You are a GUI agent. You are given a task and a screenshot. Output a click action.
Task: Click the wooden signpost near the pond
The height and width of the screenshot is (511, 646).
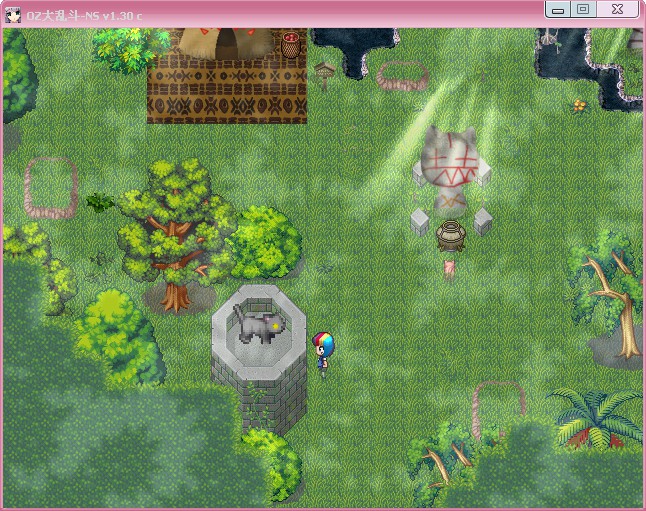pyautogui.click(x=324, y=75)
